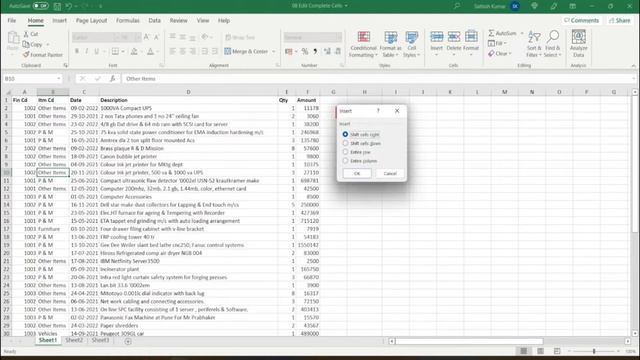Click the Insert Function fx icon

pos(112,78)
